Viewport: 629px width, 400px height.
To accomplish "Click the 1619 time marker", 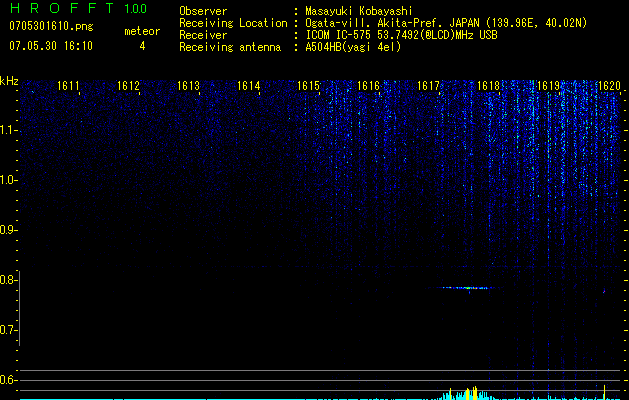I will tap(548, 85).
